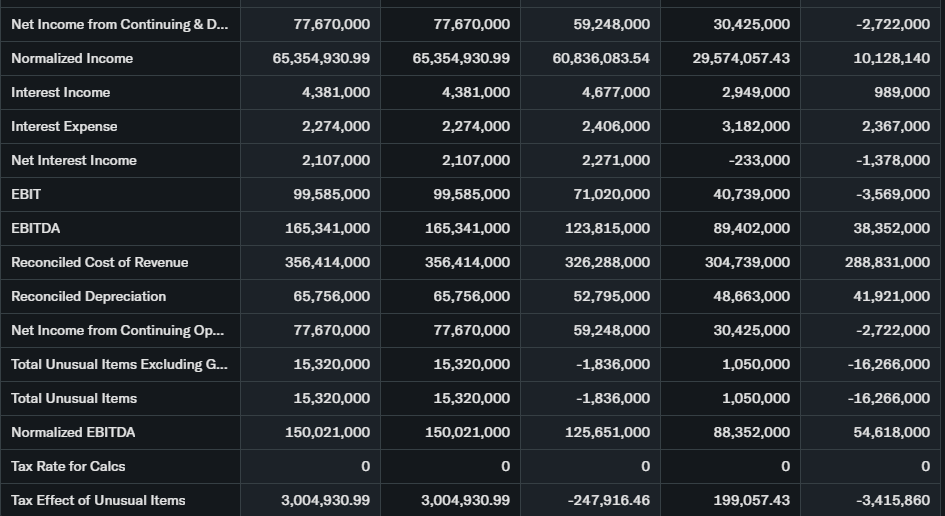Click Tax Effect value -247,916.46

tap(608, 500)
